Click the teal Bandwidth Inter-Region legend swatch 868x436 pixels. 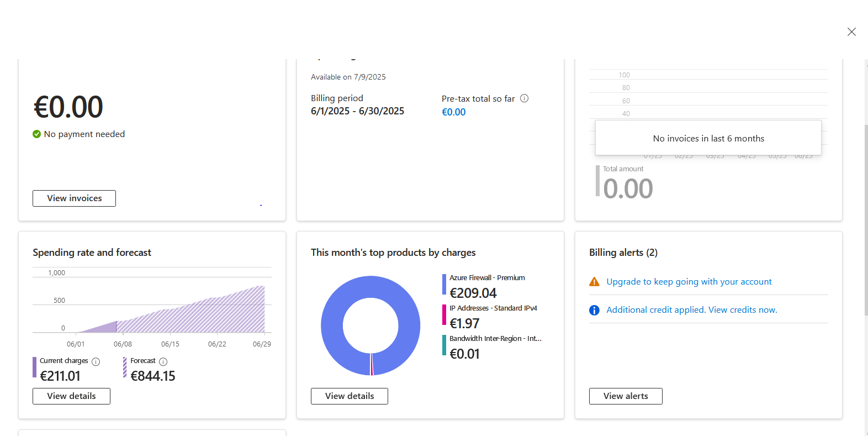(444, 345)
